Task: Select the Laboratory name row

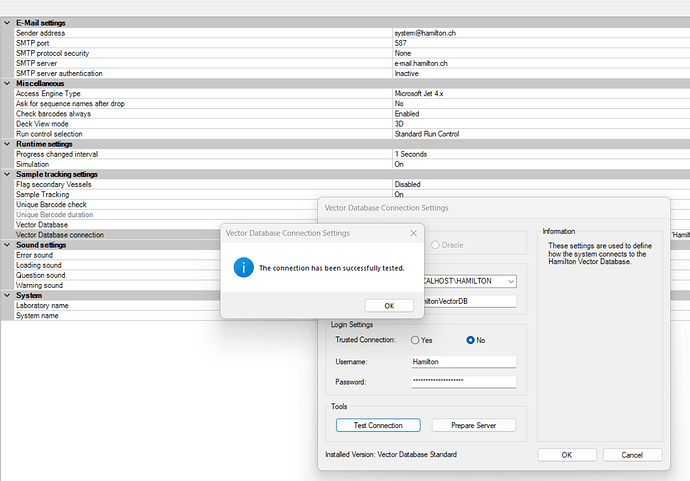Action: pos(117,306)
